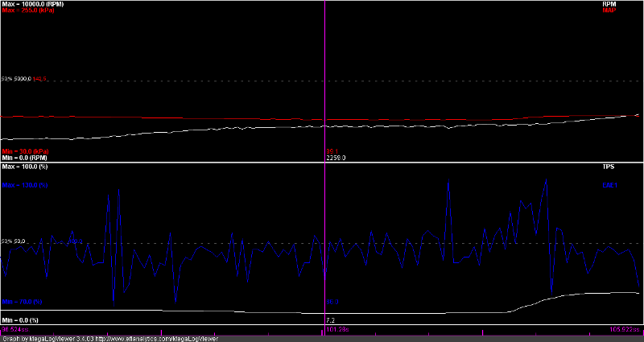Click the 50% 5000.0 midline label
This screenshot has height=342, width=644.
tap(17, 79)
